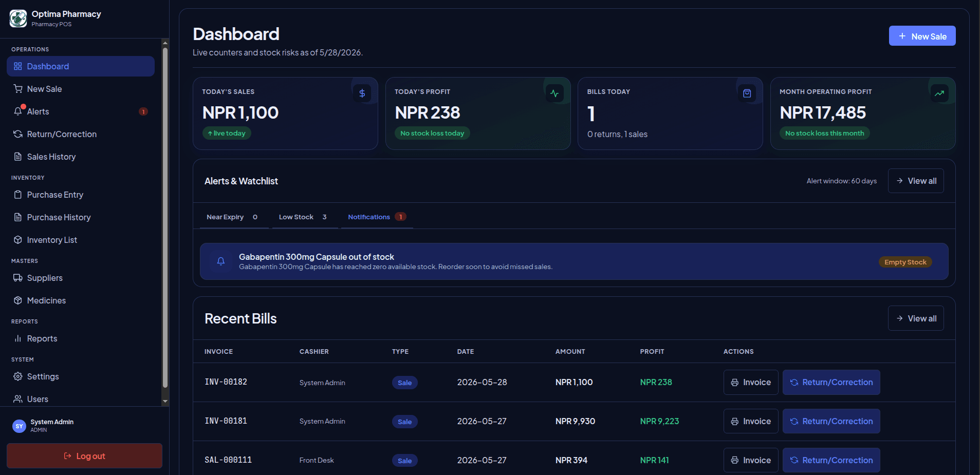Click the Reports bar chart icon

(x=18, y=338)
